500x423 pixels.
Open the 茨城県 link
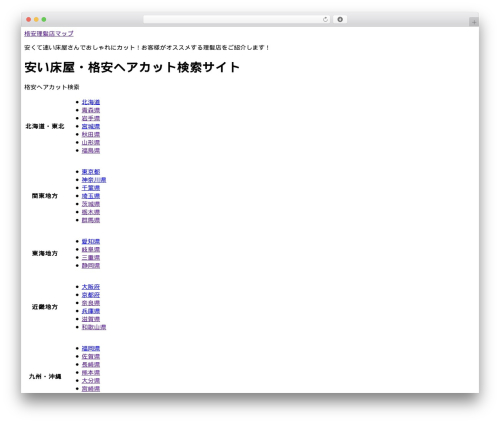(x=91, y=204)
